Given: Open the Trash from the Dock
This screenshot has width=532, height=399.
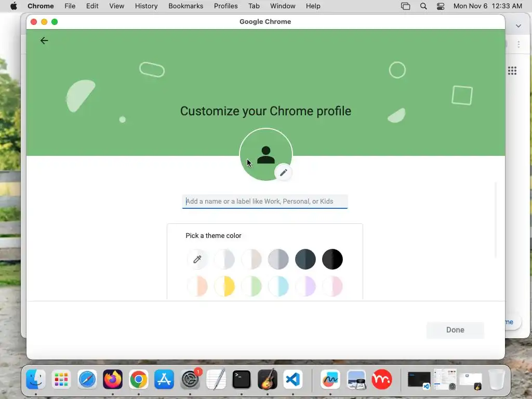Looking at the screenshot, I should tap(497, 379).
